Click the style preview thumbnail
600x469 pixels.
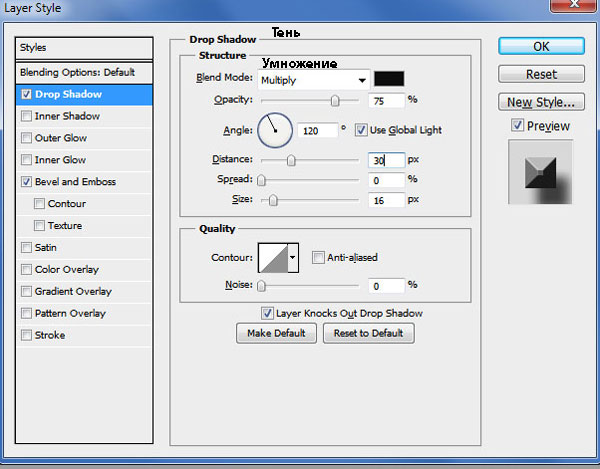point(540,172)
